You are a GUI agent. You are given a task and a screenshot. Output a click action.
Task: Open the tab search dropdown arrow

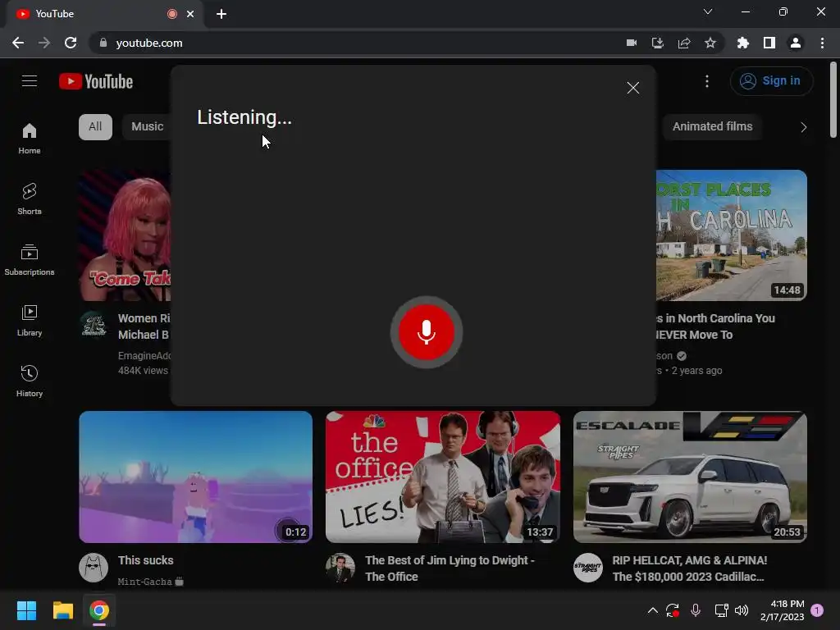tap(708, 11)
